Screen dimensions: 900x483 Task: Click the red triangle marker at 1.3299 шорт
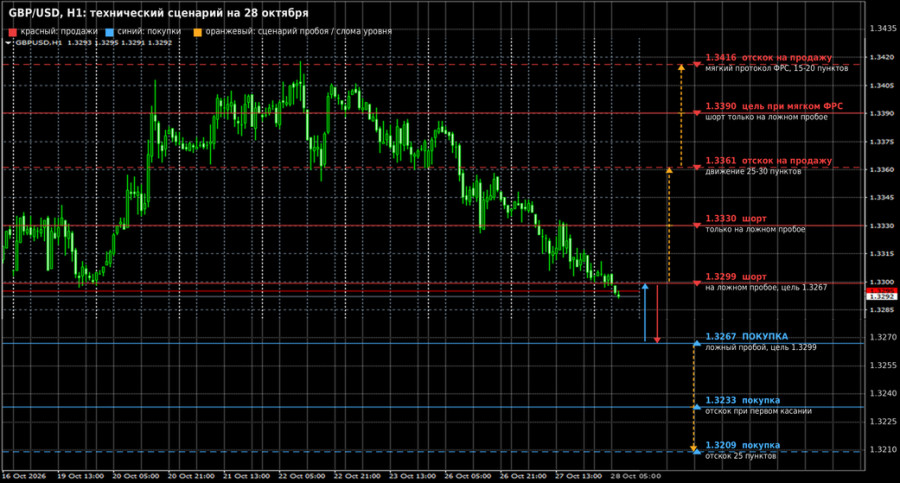pyautogui.click(x=697, y=283)
